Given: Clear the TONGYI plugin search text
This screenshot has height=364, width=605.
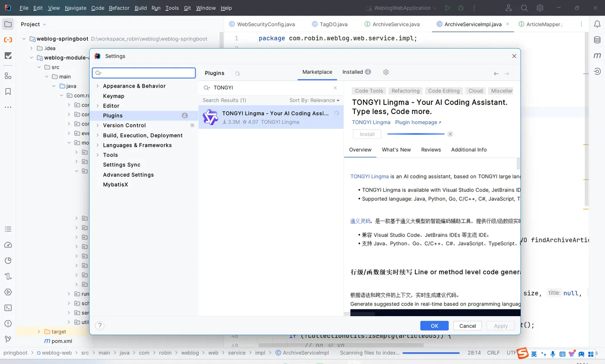Looking at the screenshot, I should coord(335,88).
